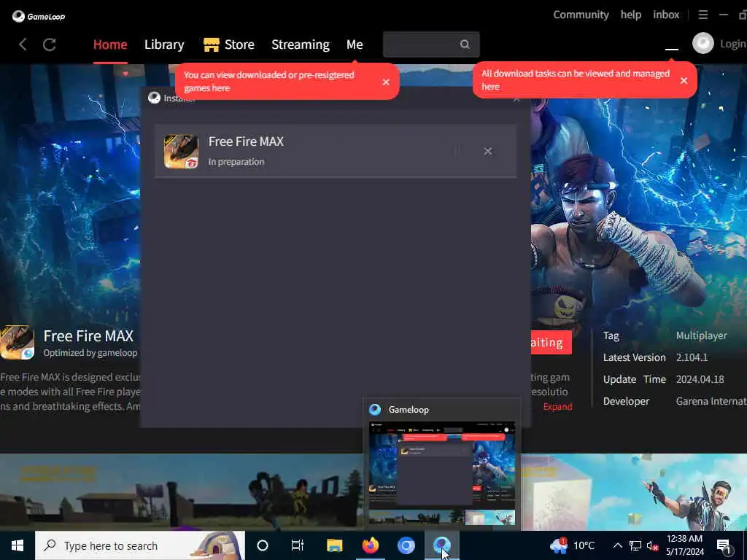Click the left gameplay screenshot banner
The height and width of the screenshot is (560, 747).
pos(181,492)
